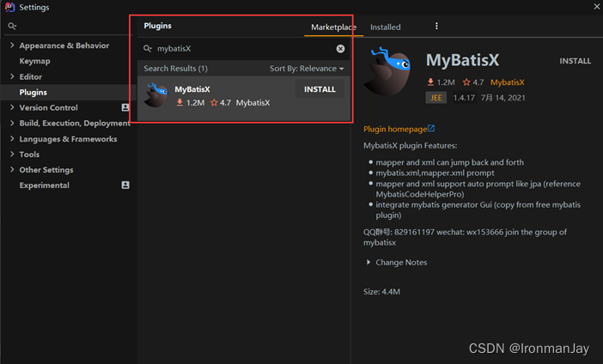Click the MyBatisX title in details pane
Viewport: 603px width, 364px height.
(463, 60)
